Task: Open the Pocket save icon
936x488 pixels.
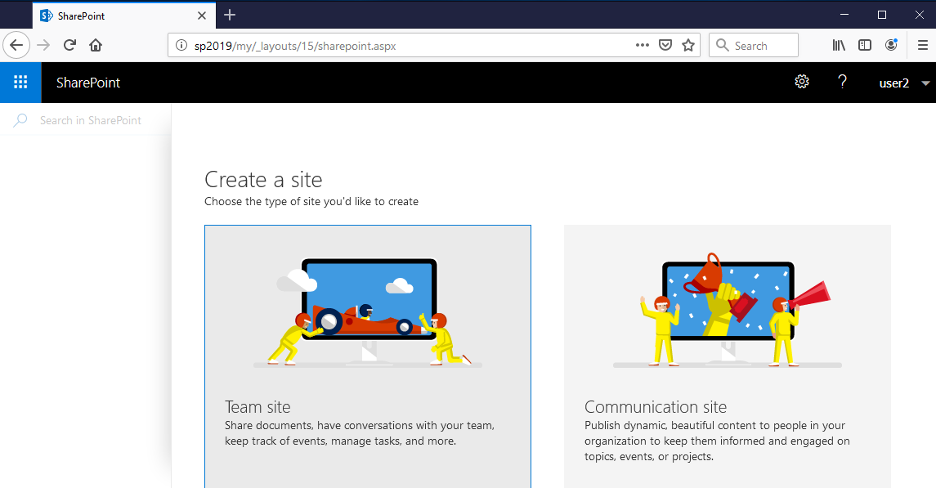Action: (x=665, y=45)
